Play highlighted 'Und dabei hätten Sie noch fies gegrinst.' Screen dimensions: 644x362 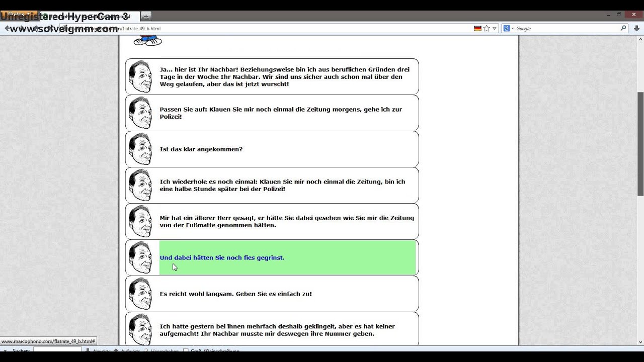pos(288,257)
